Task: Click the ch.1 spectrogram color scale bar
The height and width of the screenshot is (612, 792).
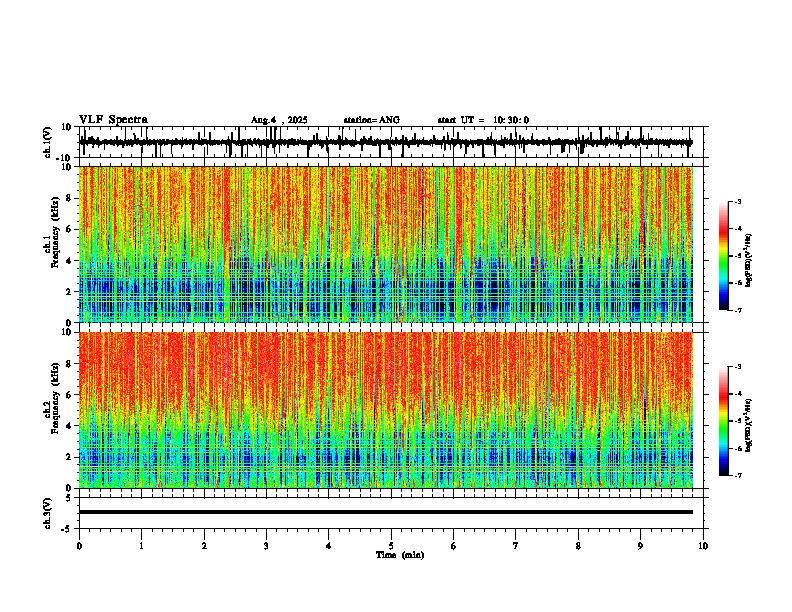Action: coord(724,256)
